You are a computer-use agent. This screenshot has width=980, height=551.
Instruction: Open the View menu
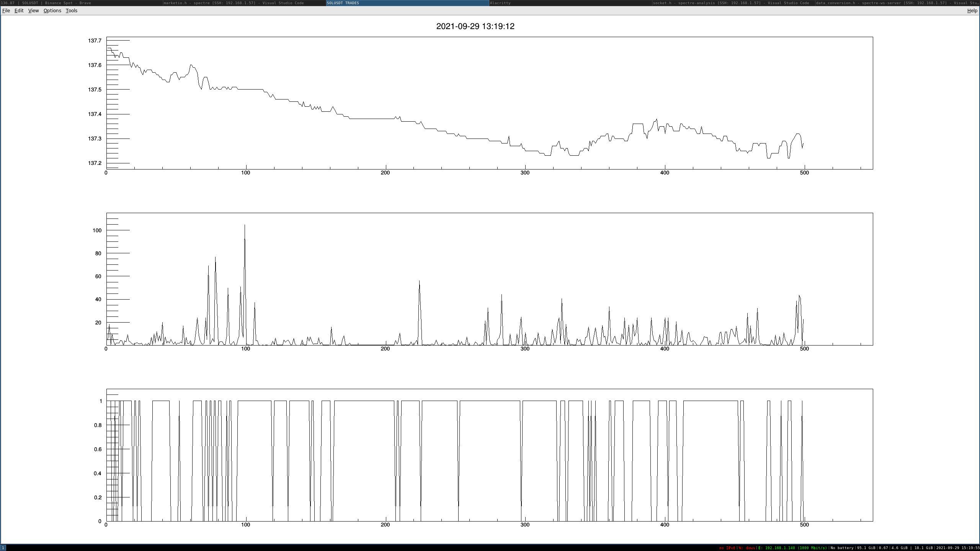click(x=33, y=10)
